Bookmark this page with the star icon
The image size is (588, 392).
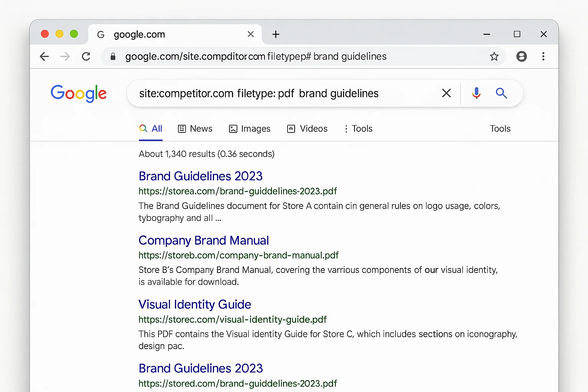tap(494, 56)
